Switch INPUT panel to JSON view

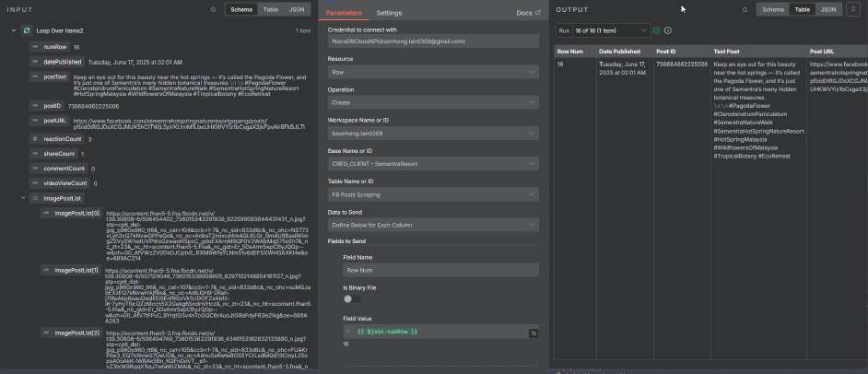(297, 9)
